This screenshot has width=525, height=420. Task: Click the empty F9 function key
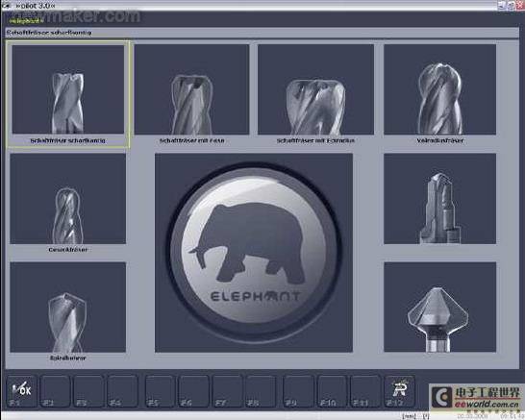(298, 391)
